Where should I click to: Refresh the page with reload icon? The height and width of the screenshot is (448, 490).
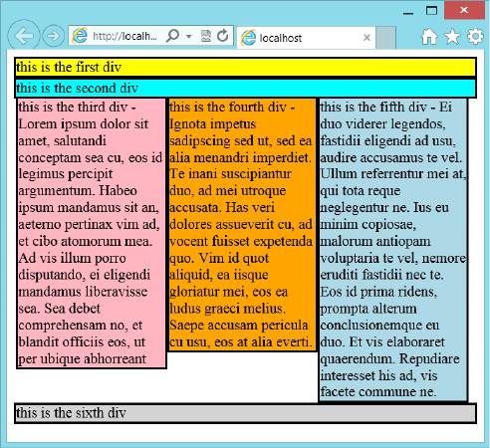(x=223, y=35)
